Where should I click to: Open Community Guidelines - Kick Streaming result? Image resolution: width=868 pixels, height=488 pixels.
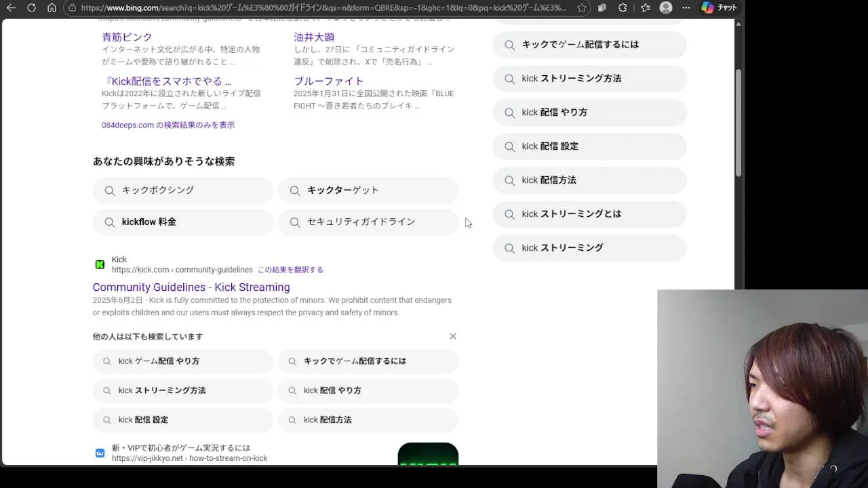pos(191,287)
